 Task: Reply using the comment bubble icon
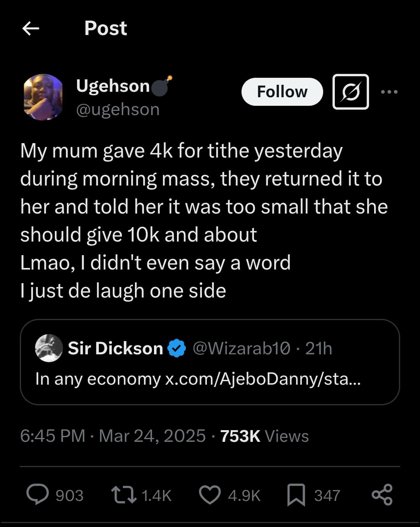38,495
